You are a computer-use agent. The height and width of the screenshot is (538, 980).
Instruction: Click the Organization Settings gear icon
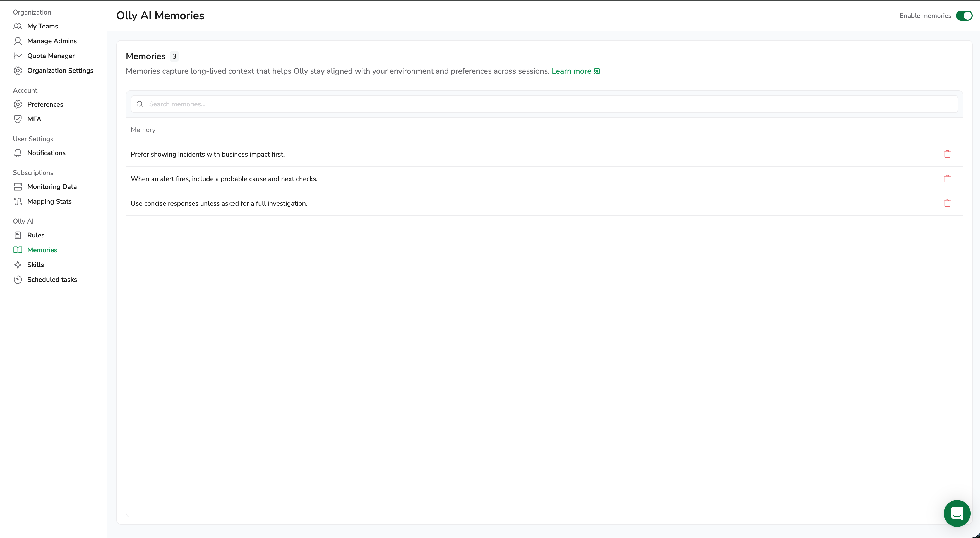18,71
